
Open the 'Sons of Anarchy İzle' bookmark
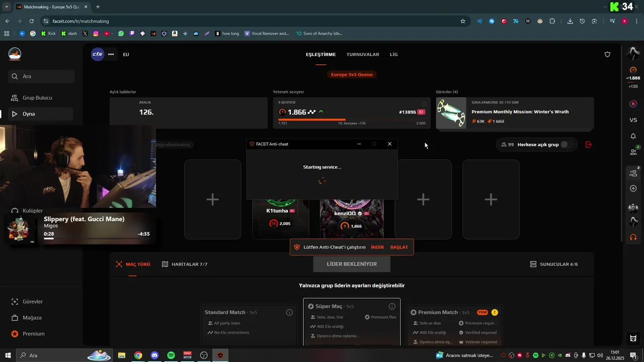coord(319,34)
